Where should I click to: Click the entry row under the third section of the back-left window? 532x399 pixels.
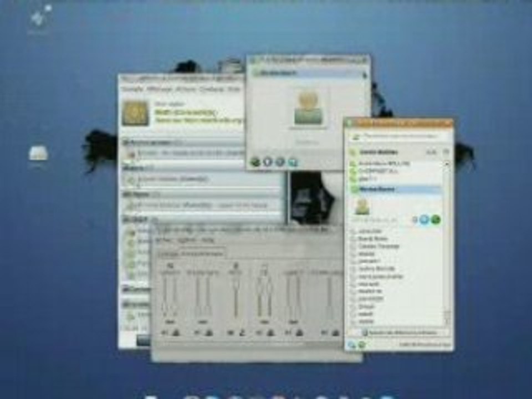pos(203,206)
